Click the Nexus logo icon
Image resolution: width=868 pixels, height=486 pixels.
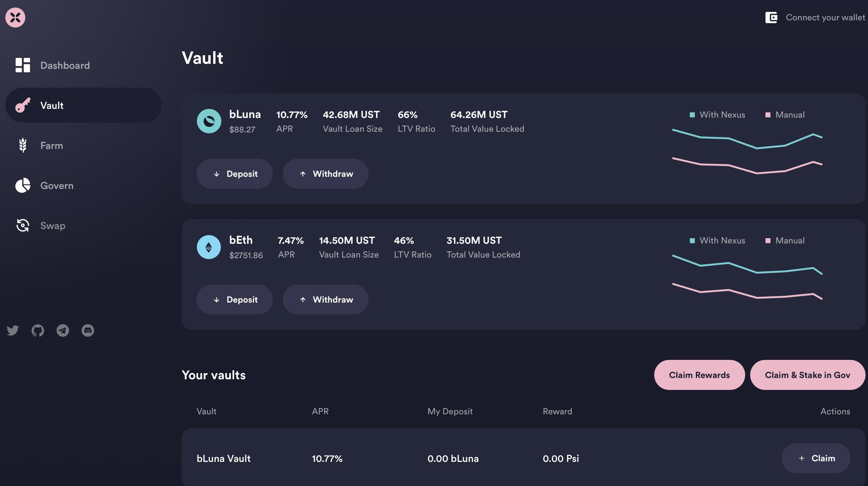(15, 18)
